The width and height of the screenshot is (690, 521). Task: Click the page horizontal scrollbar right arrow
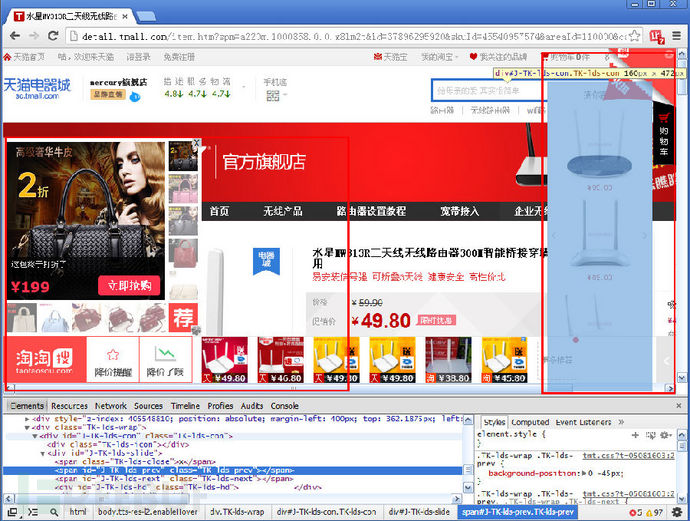pyautogui.click(x=670, y=388)
